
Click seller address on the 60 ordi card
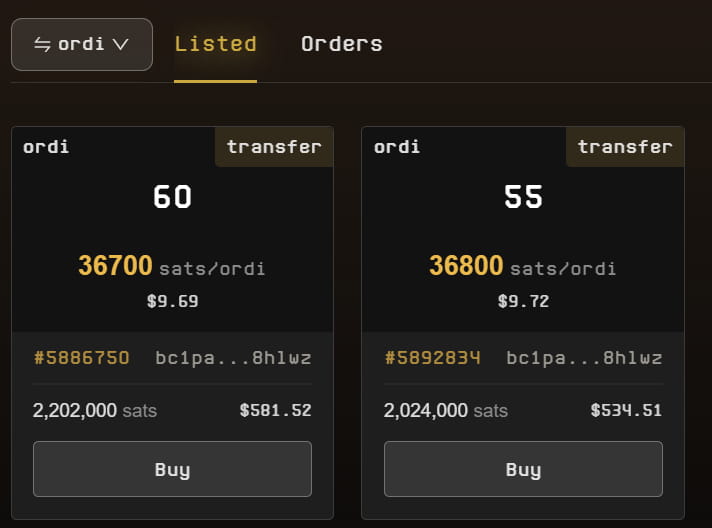233,358
